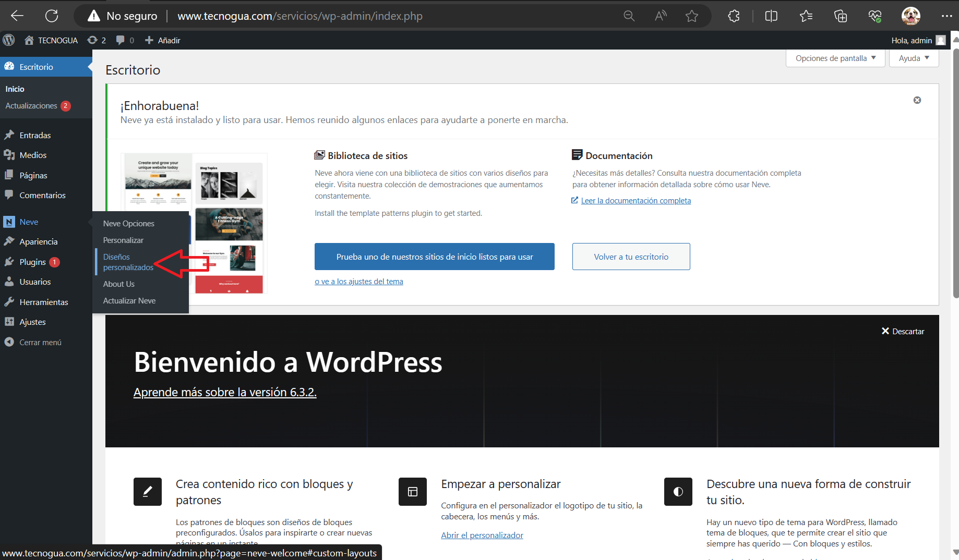Image resolution: width=959 pixels, height=560 pixels.
Task: Select Diseños personalizados in flyout
Action: 128,262
